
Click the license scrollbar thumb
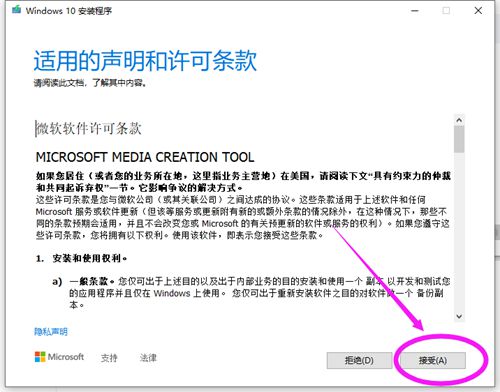(459, 139)
